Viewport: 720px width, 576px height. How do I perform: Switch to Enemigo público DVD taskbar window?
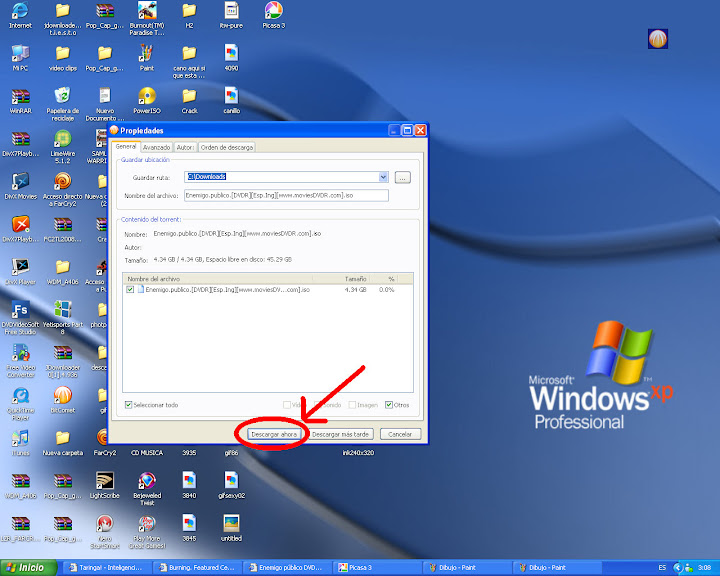coord(287,568)
